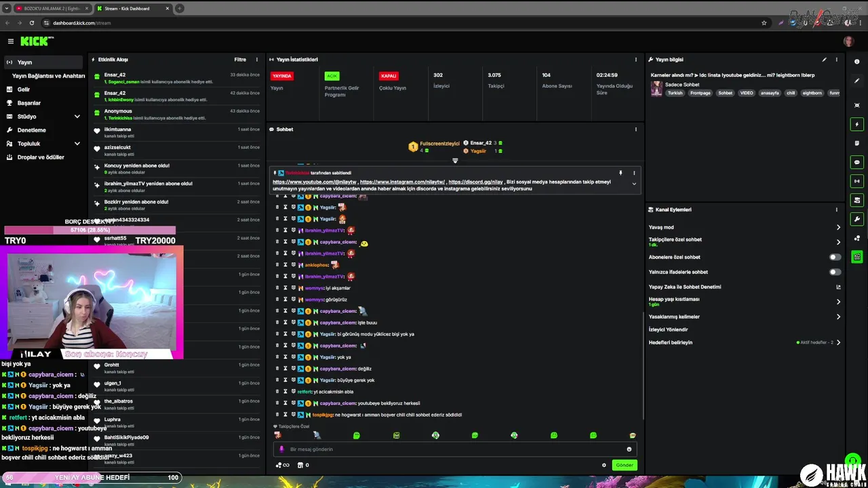
Task: Click the Kick logo
Action: pyautogui.click(x=35, y=41)
